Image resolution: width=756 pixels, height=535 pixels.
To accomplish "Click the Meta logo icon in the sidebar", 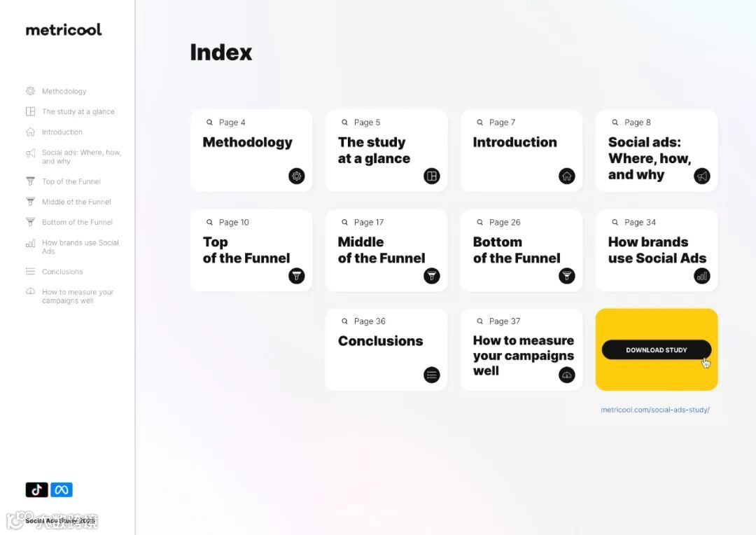I will coord(62,489).
